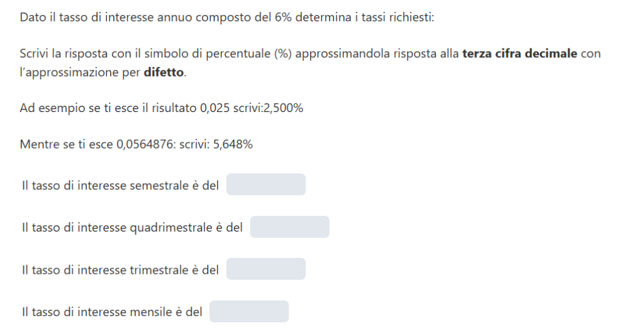This screenshot has height=333, width=644.
Task: Click the word 'Mentre' starting the second example
Action: point(37,144)
